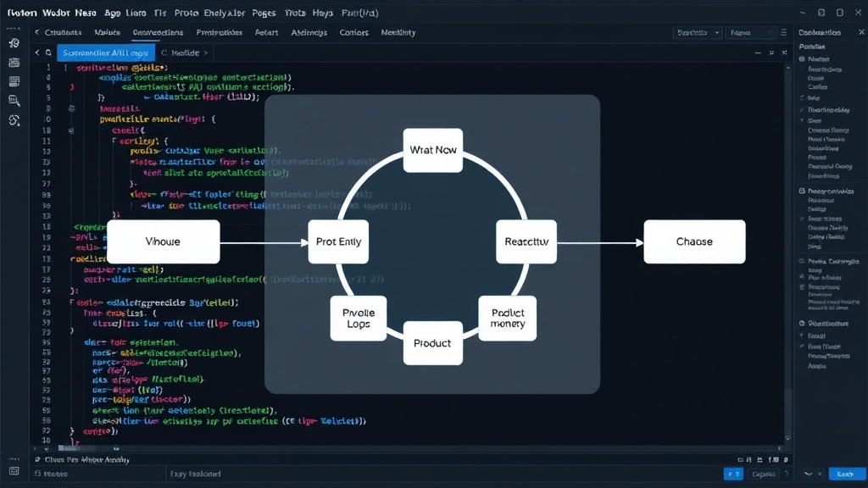The width and height of the screenshot is (868, 488).
Task: Click the hamburger menu icon in top toolbar
Action: (x=783, y=33)
